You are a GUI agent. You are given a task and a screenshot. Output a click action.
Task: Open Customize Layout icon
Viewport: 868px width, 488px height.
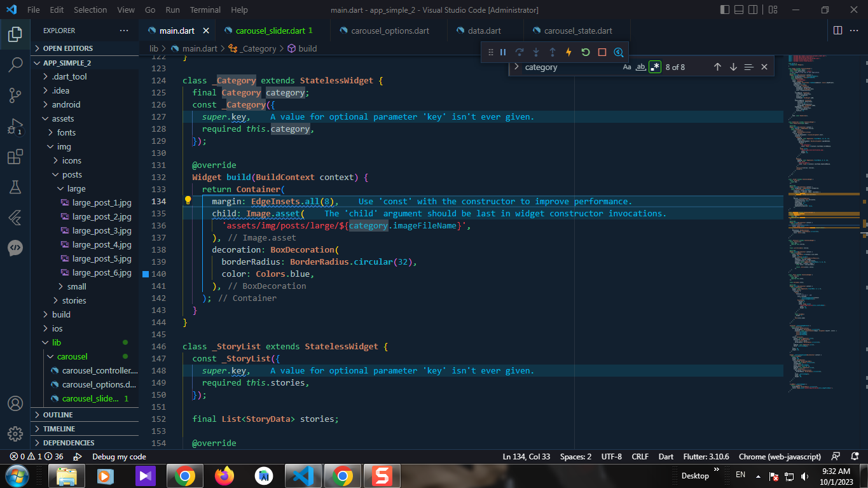tap(774, 10)
